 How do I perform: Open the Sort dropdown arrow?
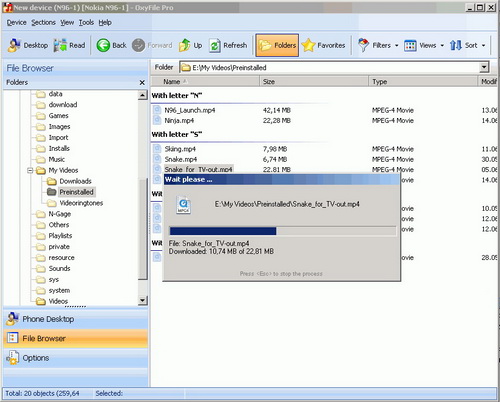click(483, 45)
